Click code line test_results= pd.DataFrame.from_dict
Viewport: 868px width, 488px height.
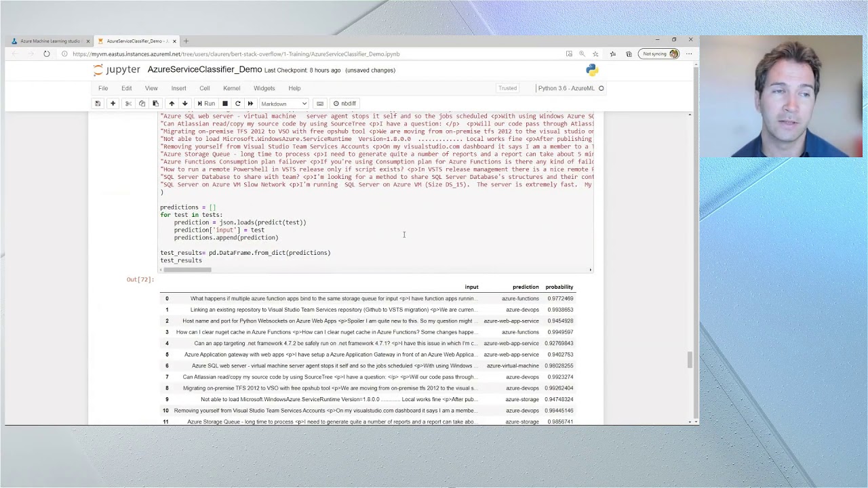click(245, 253)
